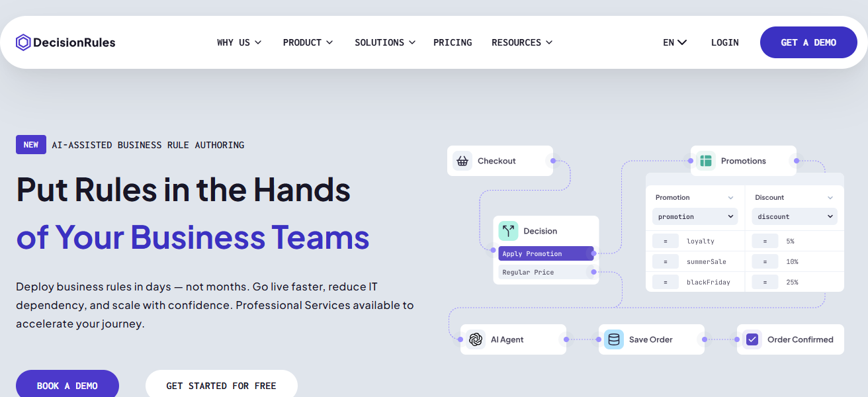Click the Save Order database icon
Image resolution: width=868 pixels, height=397 pixels.
pyautogui.click(x=613, y=339)
